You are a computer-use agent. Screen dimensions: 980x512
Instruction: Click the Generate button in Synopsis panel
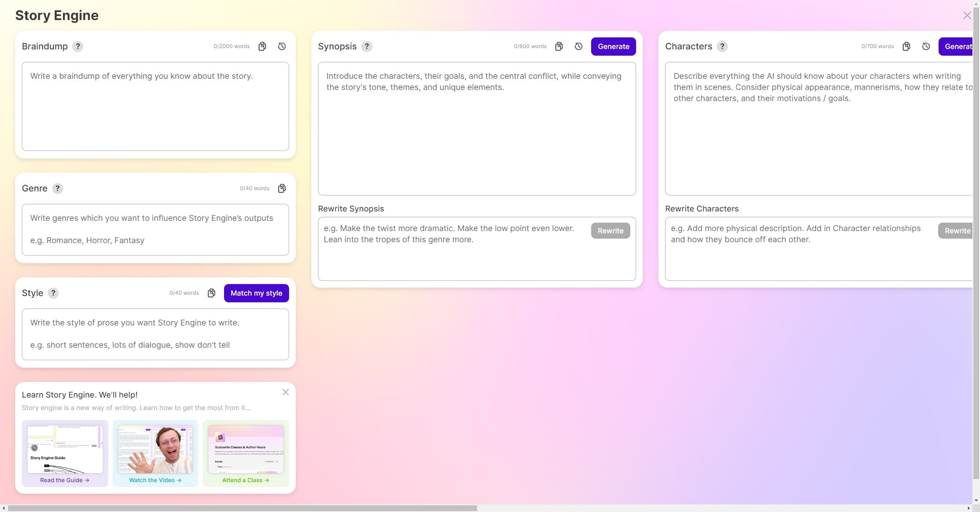[x=612, y=46]
